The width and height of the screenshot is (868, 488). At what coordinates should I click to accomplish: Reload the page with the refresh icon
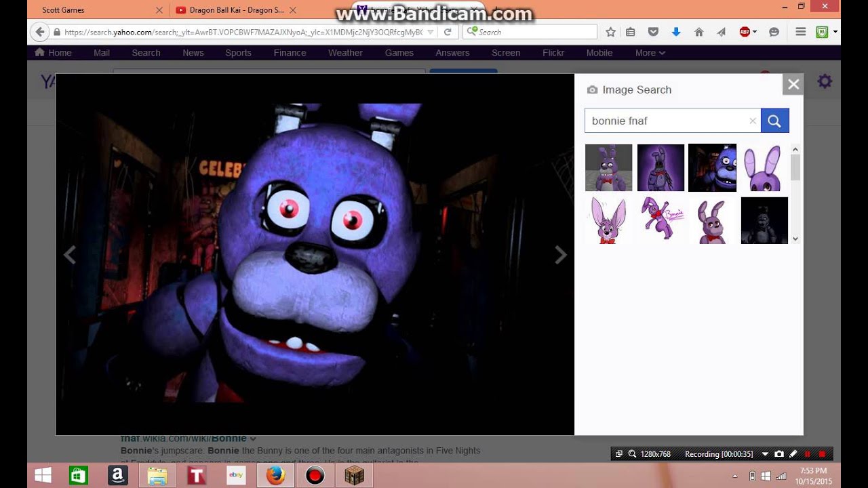pos(448,32)
